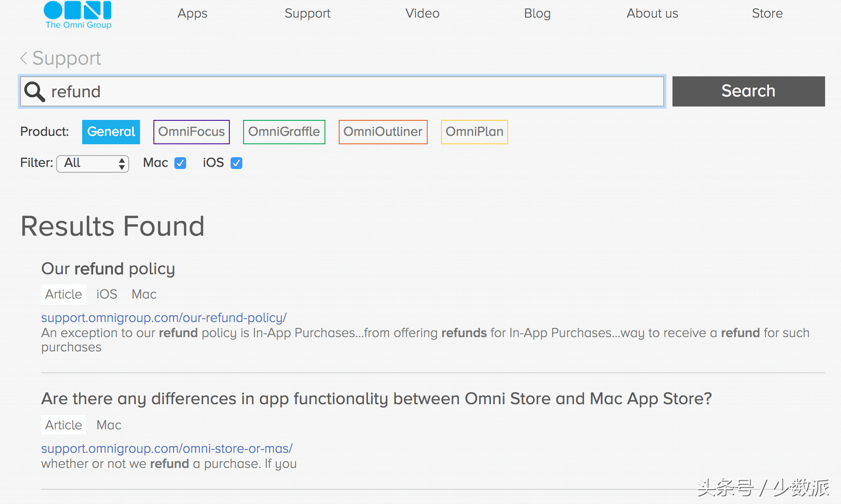Uncheck the Mac checkbox
841x504 pixels.
click(180, 163)
